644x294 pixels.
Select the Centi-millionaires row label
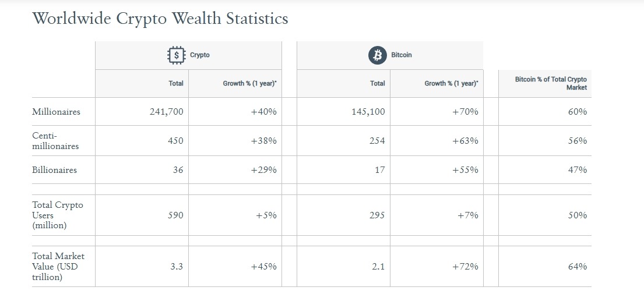[x=55, y=141]
